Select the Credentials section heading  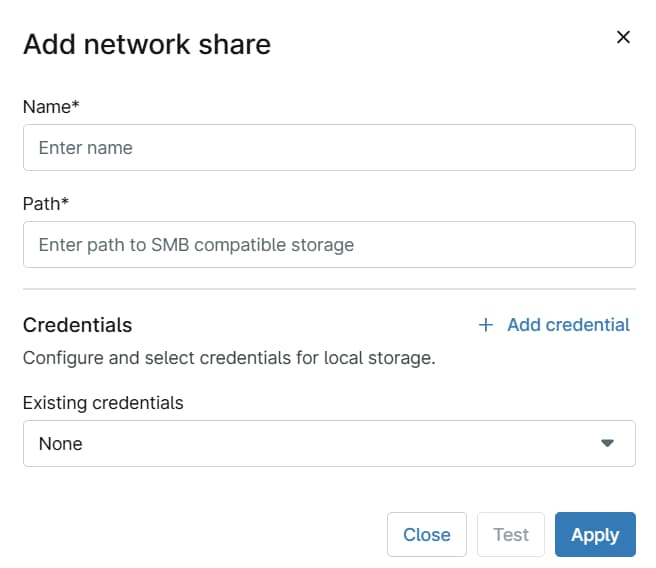click(77, 325)
